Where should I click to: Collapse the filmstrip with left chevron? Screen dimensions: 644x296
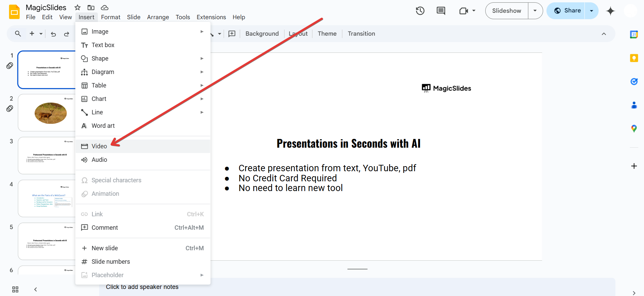[x=35, y=290]
